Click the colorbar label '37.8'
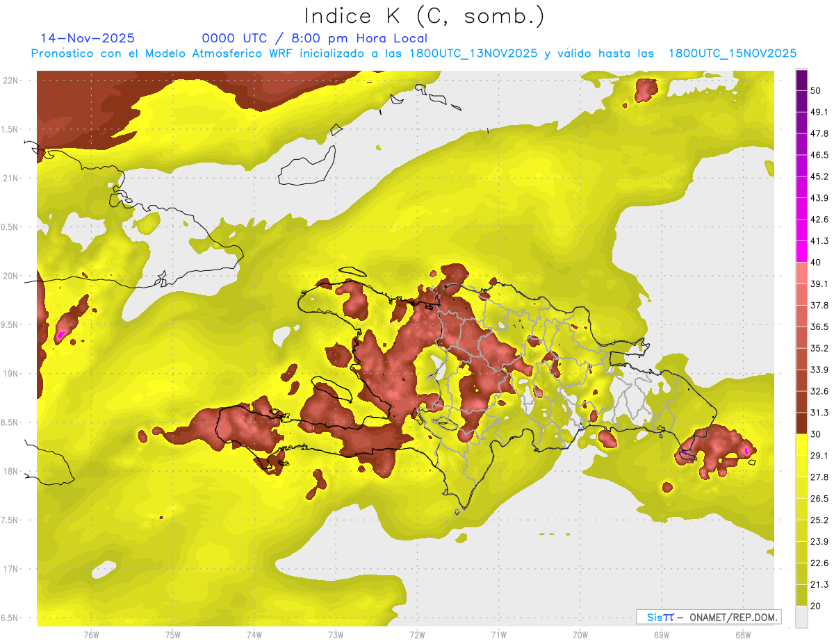This screenshot has width=834, height=644. click(x=819, y=305)
